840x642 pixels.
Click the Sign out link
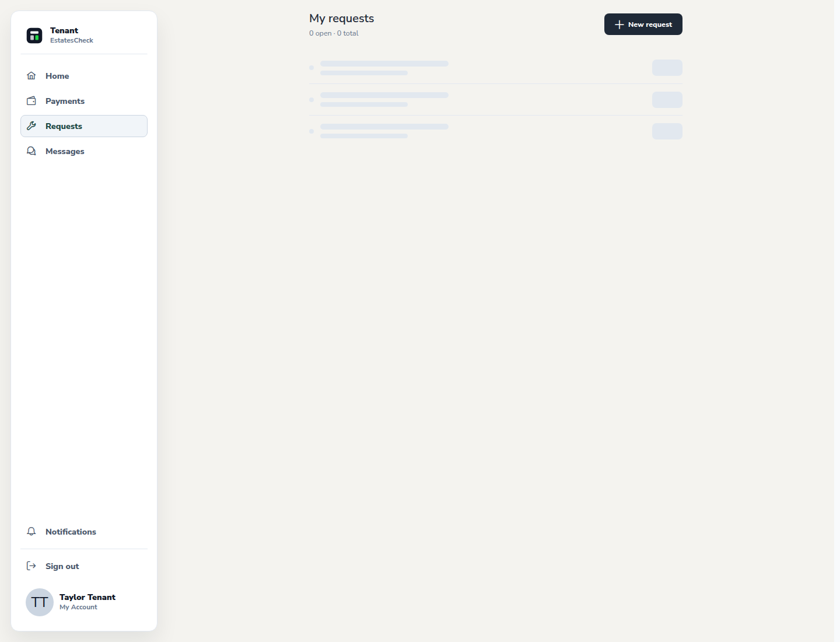(x=84, y=566)
